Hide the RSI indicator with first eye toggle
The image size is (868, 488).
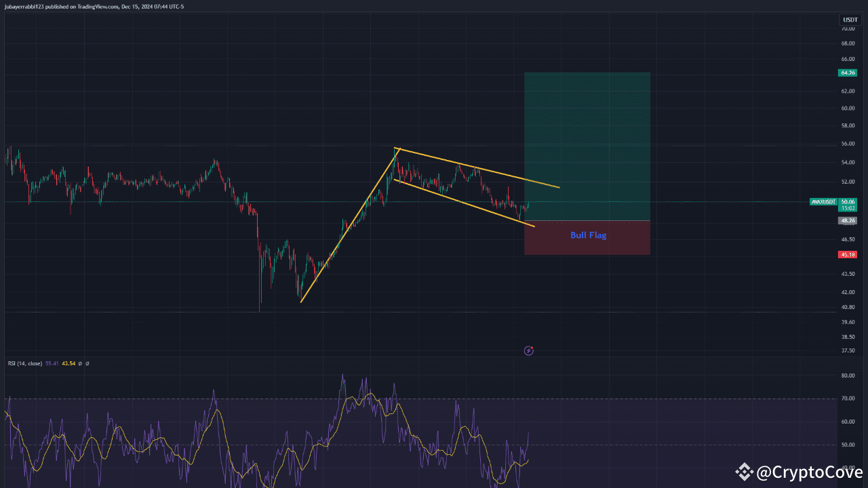pyautogui.click(x=80, y=363)
